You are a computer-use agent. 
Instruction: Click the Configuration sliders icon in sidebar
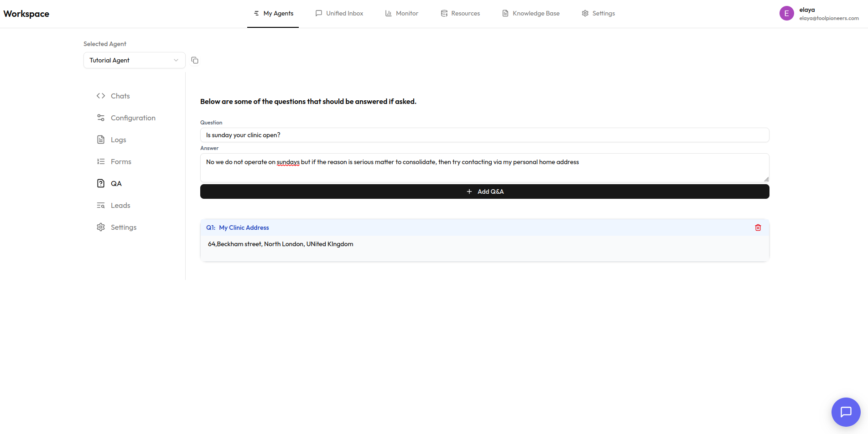click(x=101, y=118)
